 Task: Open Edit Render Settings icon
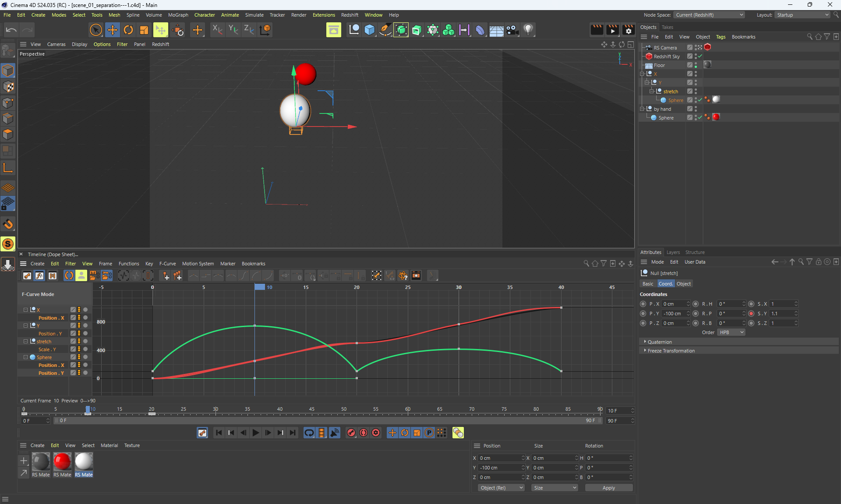(x=628, y=30)
